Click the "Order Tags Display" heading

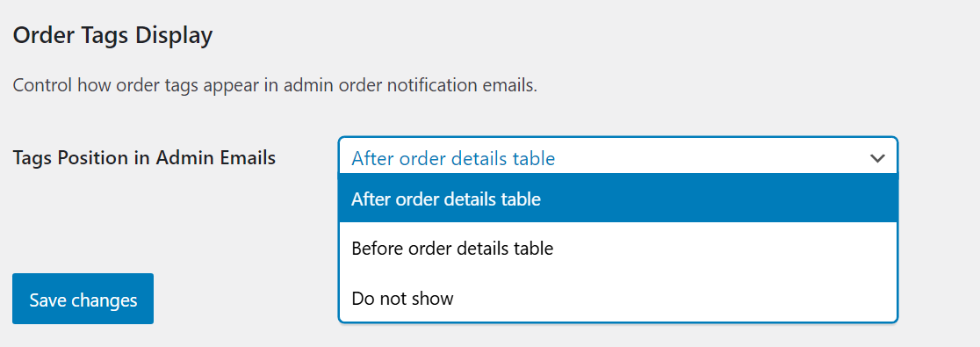point(112,36)
